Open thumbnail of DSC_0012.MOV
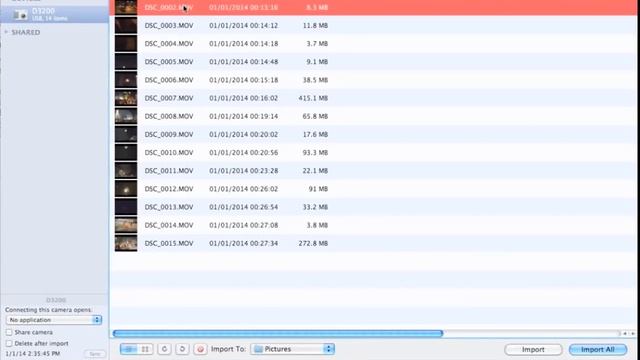 click(126, 189)
